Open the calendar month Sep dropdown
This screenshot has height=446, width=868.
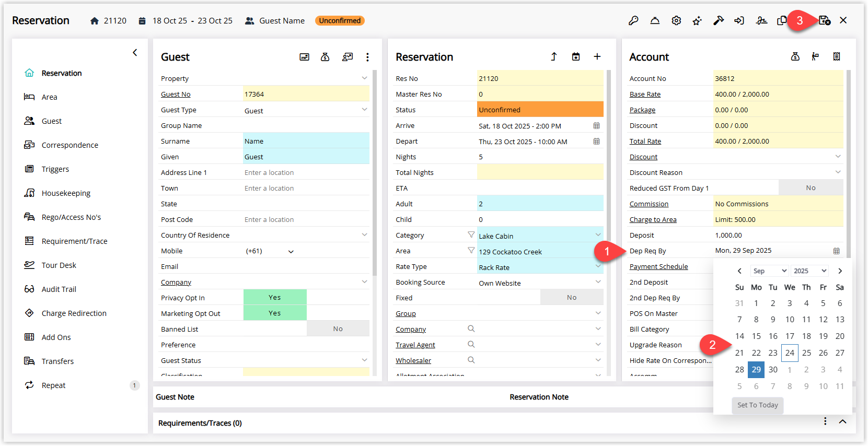(769, 271)
